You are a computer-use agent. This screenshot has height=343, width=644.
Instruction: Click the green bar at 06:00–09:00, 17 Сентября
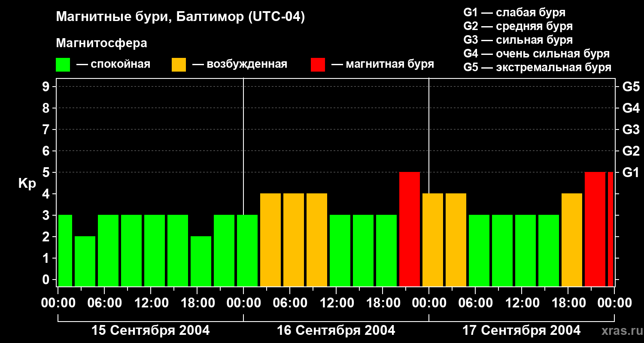(x=479, y=251)
